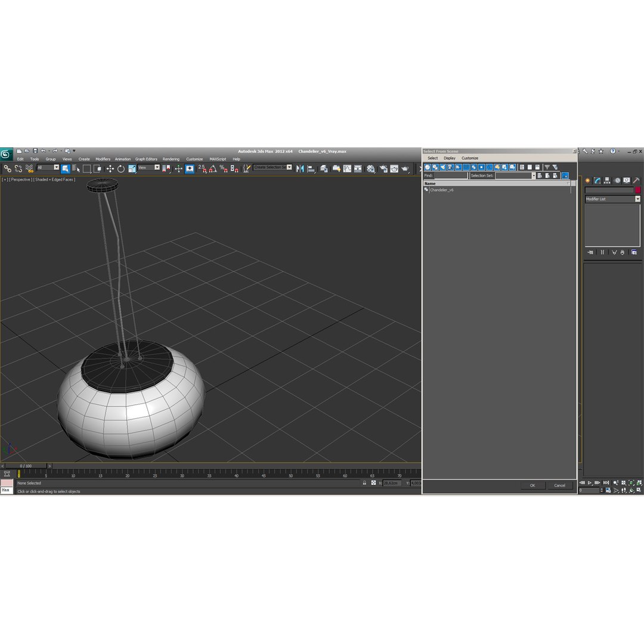
Task: Click the Name column header
Action: pos(497,184)
